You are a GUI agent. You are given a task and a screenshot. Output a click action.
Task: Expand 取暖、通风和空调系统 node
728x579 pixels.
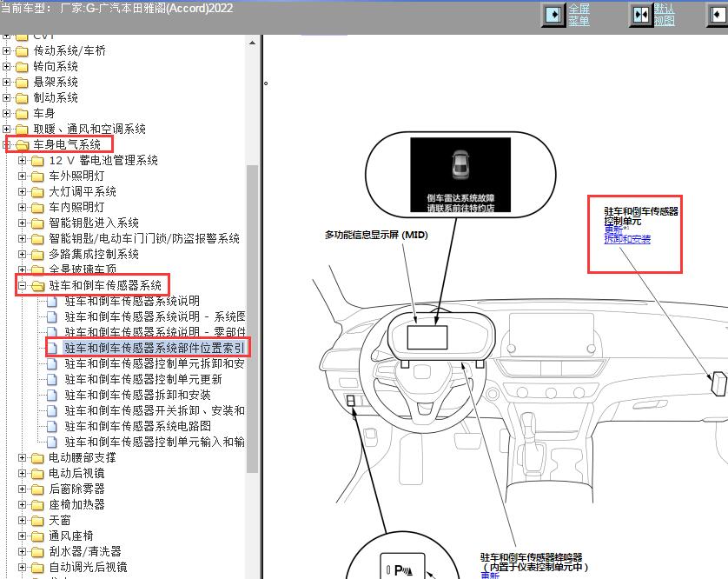pos(6,130)
